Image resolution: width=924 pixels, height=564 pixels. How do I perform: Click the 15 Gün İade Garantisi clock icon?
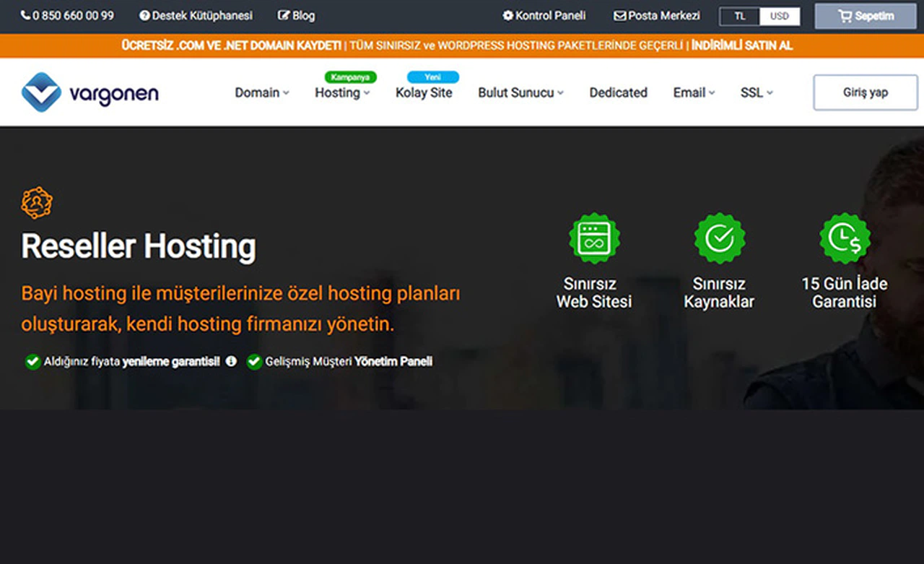[x=845, y=238]
